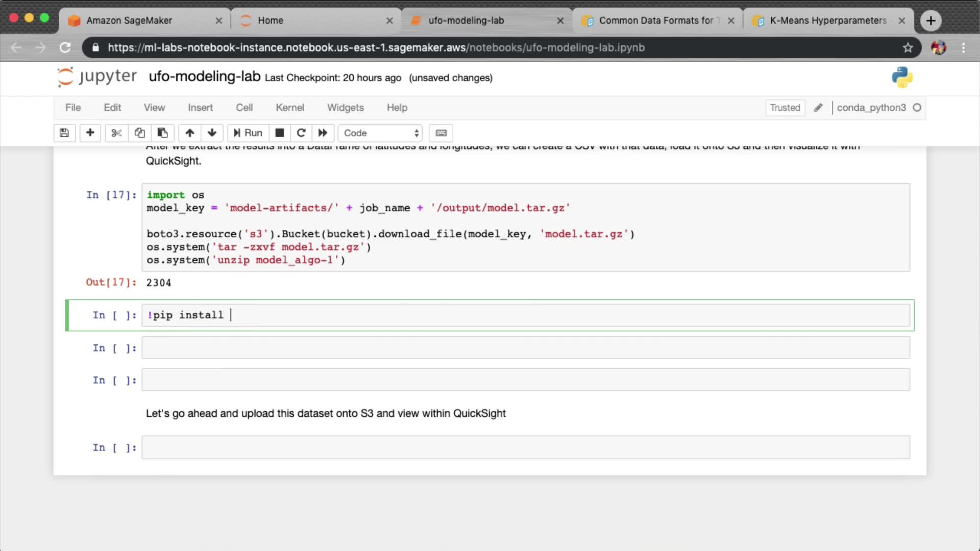Viewport: 980px width, 551px height.
Task: Open the cell type Code dropdown
Action: 380,133
